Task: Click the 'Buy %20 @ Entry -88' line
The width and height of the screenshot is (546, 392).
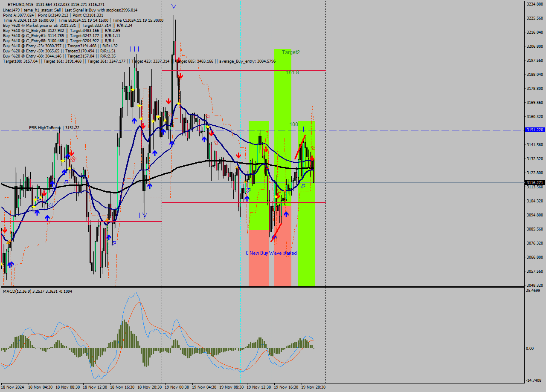Action: (59, 56)
